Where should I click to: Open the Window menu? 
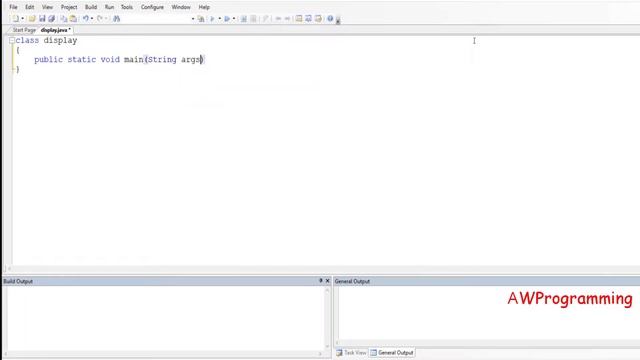pyautogui.click(x=181, y=7)
